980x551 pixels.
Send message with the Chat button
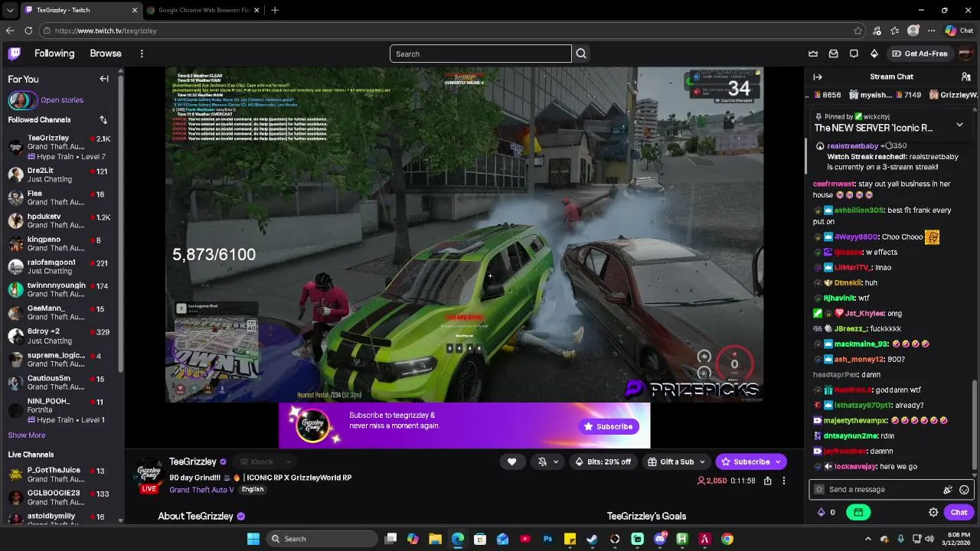pos(959,513)
